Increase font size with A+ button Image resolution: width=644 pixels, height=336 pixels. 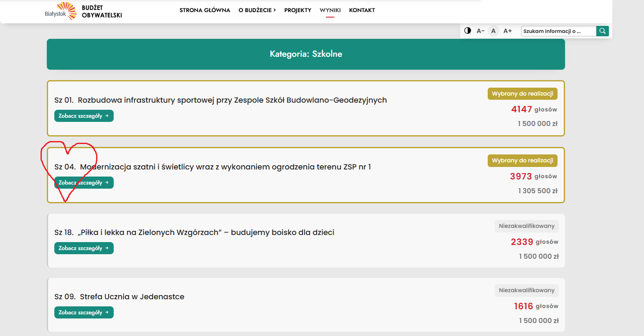point(508,31)
